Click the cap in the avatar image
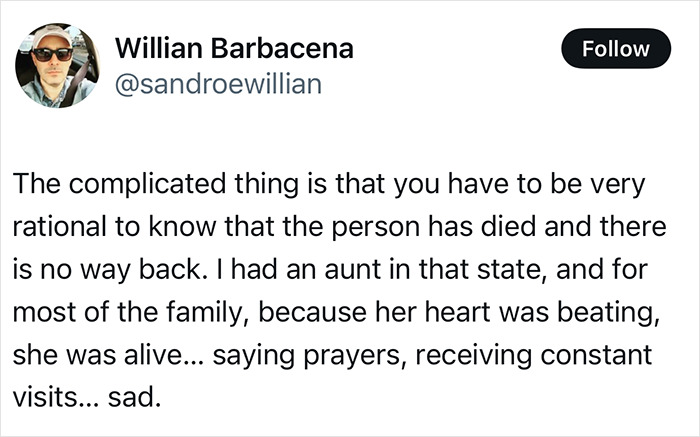Viewport: 700px width, 437px height. coord(53,37)
